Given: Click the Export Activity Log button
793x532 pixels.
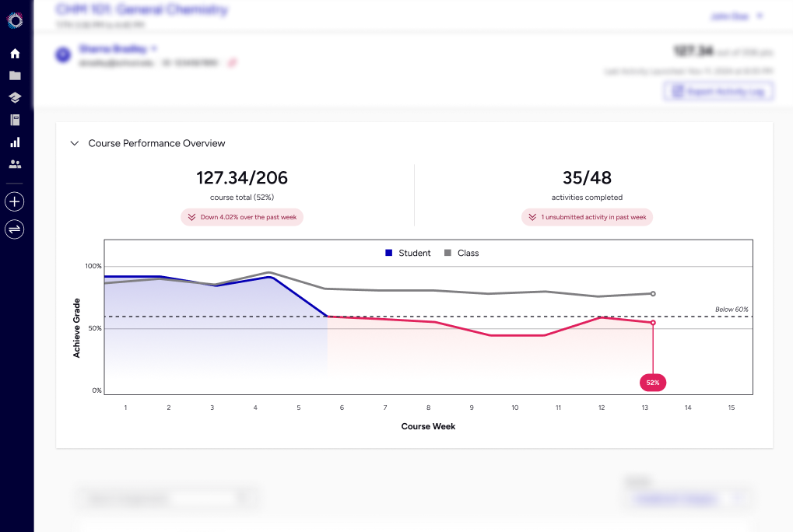Looking at the screenshot, I should point(717,91).
